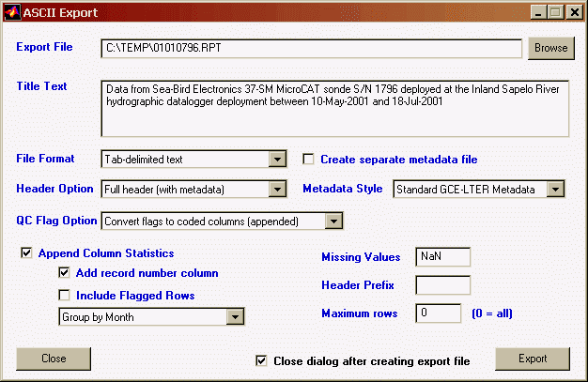Toggle Add record number column checkbox

pyautogui.click(x=64, y=273)
